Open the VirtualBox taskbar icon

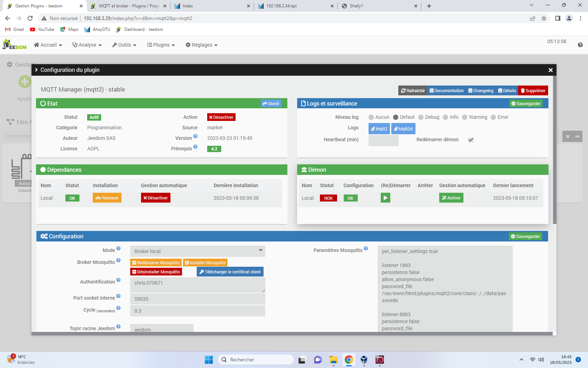click(x=364, y=360)
